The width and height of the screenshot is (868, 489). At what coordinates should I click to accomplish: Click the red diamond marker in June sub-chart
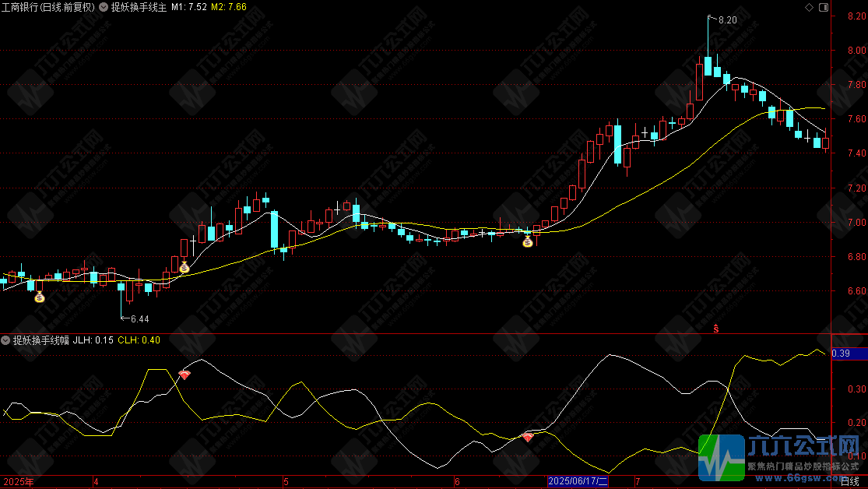pyautogui.click(x=528, y=438)
